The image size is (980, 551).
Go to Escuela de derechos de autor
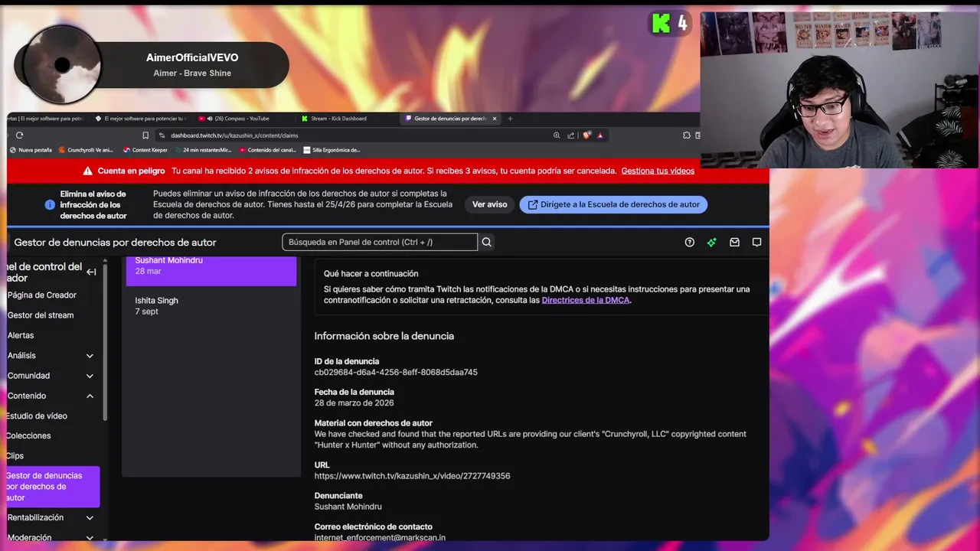click(613, 204)
